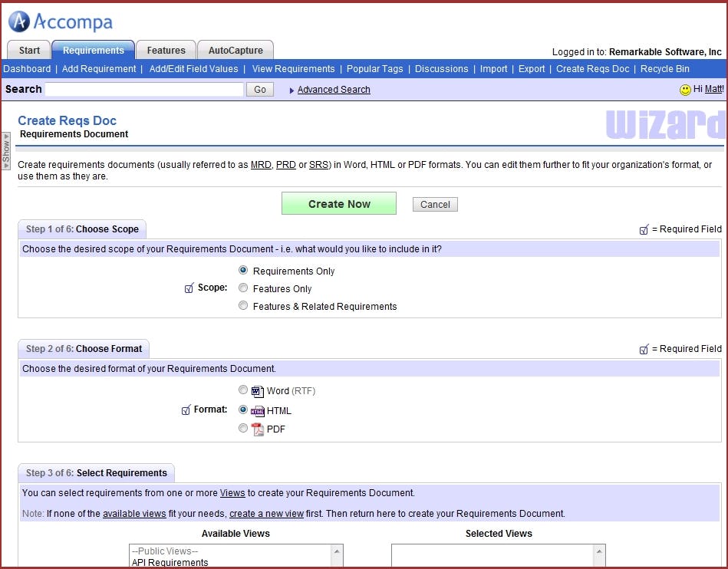Open the Recycle Bin page
Screen dimensions: 728x569
coord(664,68)
